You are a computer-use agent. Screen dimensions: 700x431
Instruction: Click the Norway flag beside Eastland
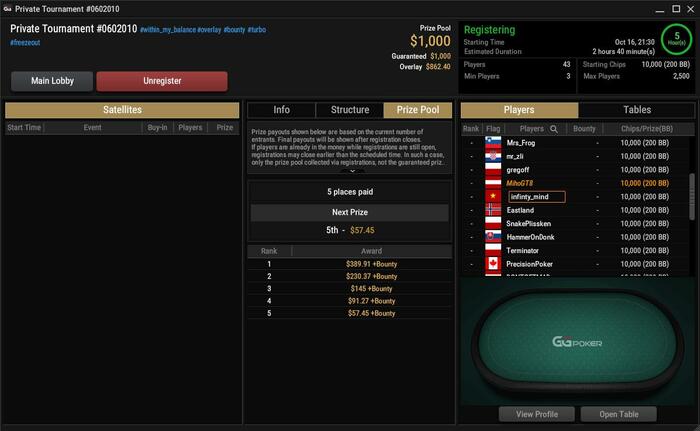tap(493, 210)
